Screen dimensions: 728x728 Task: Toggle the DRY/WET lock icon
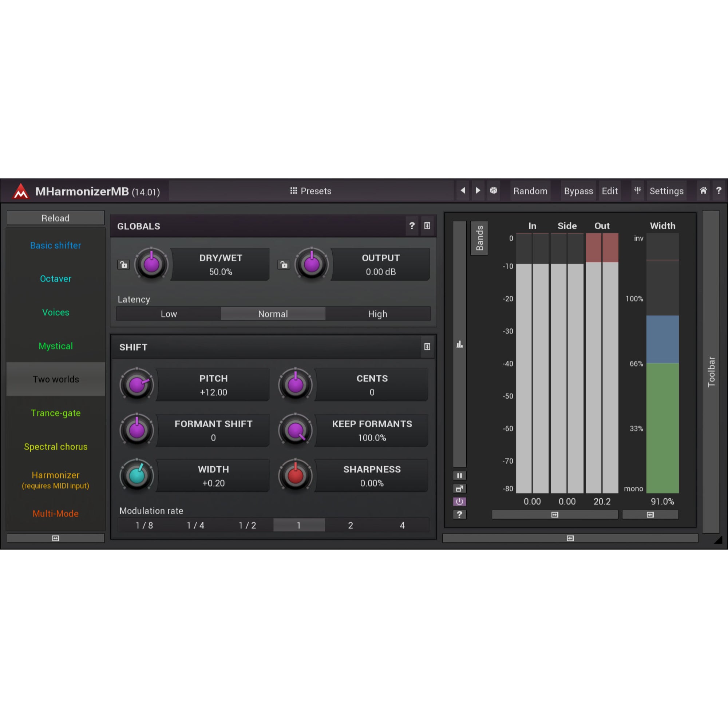tap(124, 265)
